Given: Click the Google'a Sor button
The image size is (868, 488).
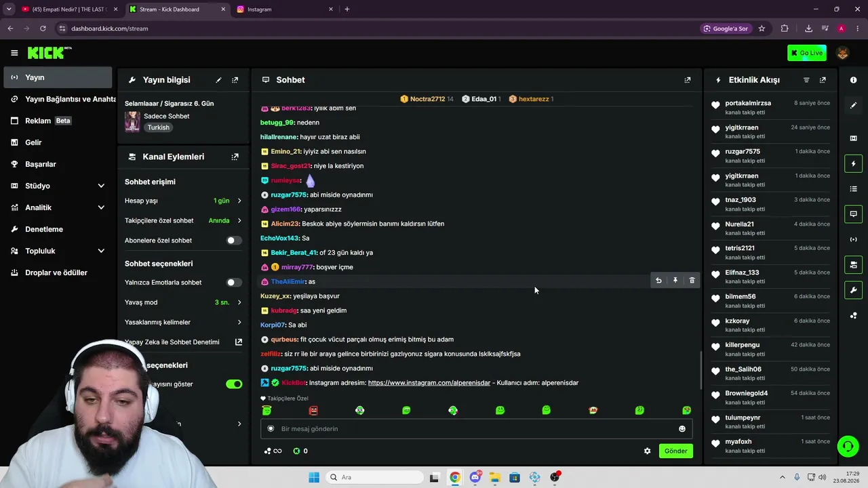Looking at the screenshot, I should 726,28.
